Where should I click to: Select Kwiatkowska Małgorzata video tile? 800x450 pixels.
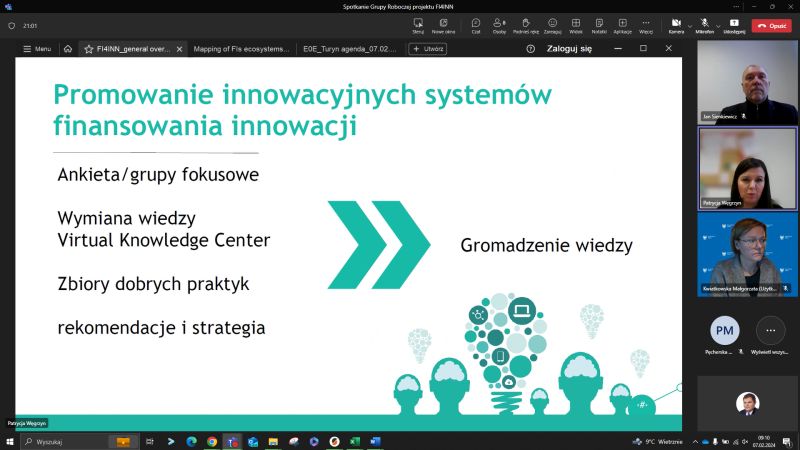(747, 255)
